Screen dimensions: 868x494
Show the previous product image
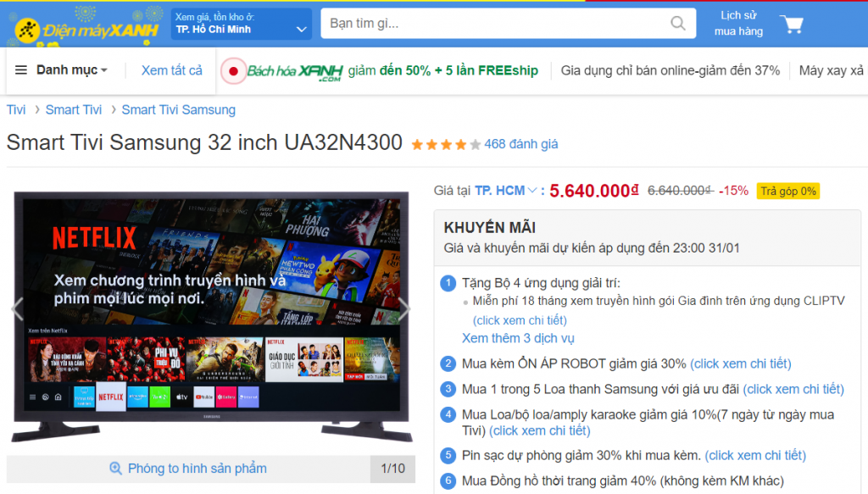coord(18,308)
